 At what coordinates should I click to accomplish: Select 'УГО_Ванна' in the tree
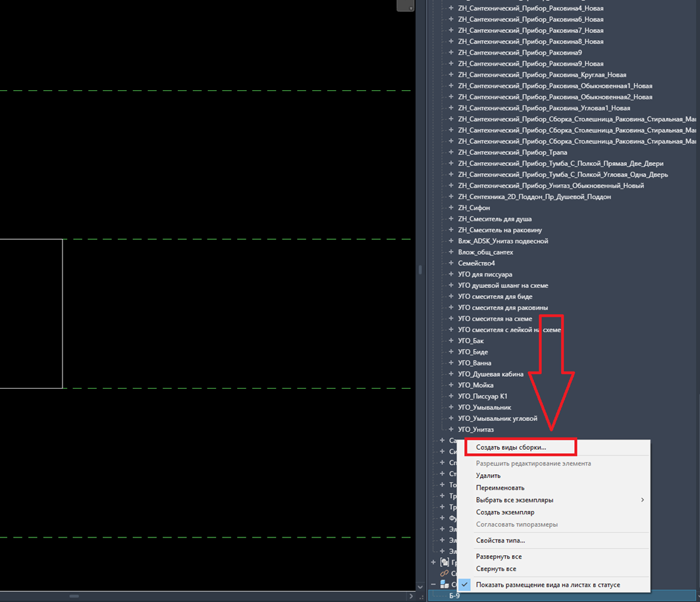pyautogui.click(x=475, y=363)
